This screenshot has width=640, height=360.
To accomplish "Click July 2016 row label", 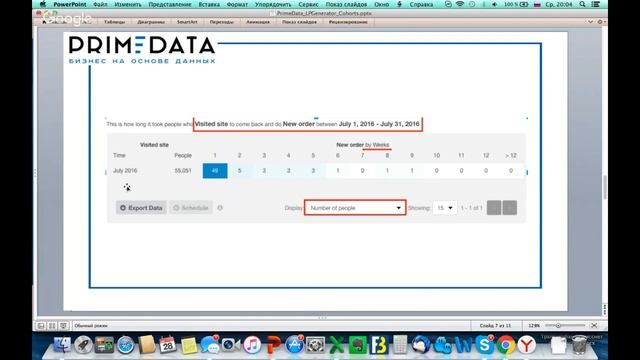I will [x=125, y=171].
